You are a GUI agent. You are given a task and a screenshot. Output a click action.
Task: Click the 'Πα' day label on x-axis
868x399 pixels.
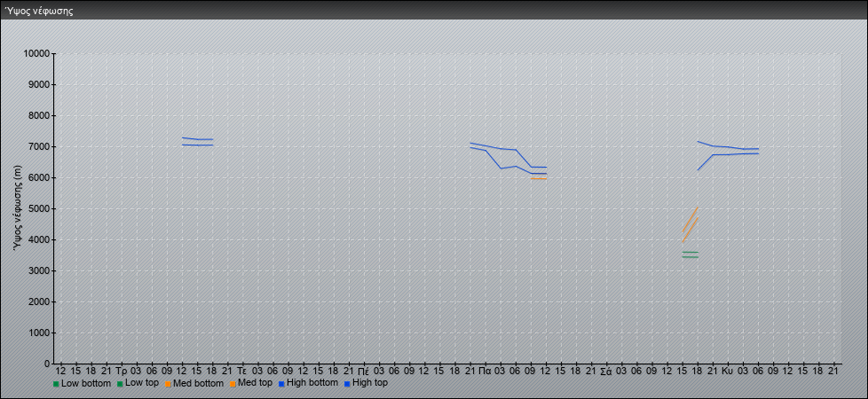[485, 371]
